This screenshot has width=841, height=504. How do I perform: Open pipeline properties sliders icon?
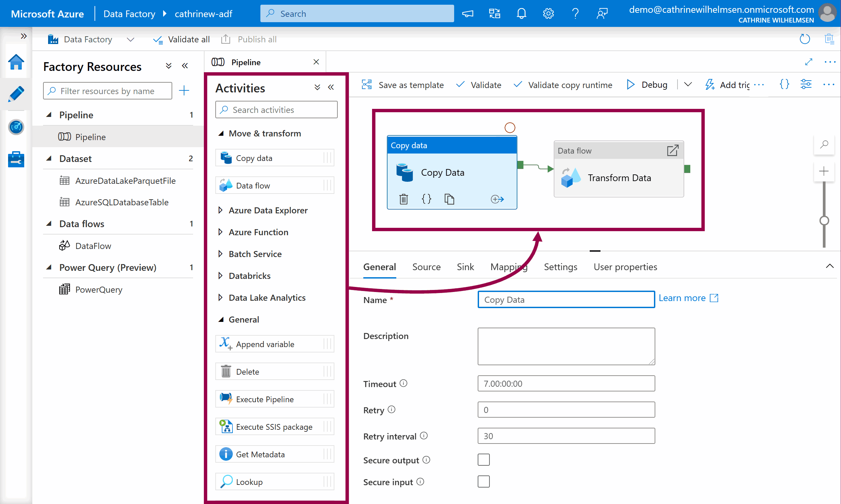[806, 84]
